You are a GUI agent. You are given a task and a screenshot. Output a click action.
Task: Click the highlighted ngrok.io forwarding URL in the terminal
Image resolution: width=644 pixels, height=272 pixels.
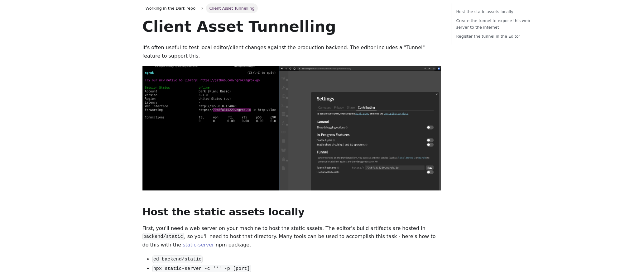pyautogui.click(x=232, y=110)
